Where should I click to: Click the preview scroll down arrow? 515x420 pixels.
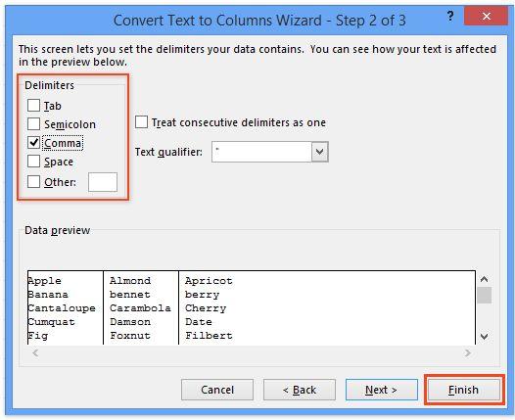point(484,336)
